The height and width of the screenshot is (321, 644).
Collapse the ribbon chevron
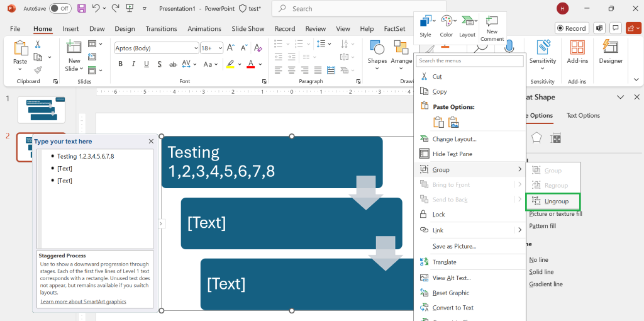tap(636, 79)
